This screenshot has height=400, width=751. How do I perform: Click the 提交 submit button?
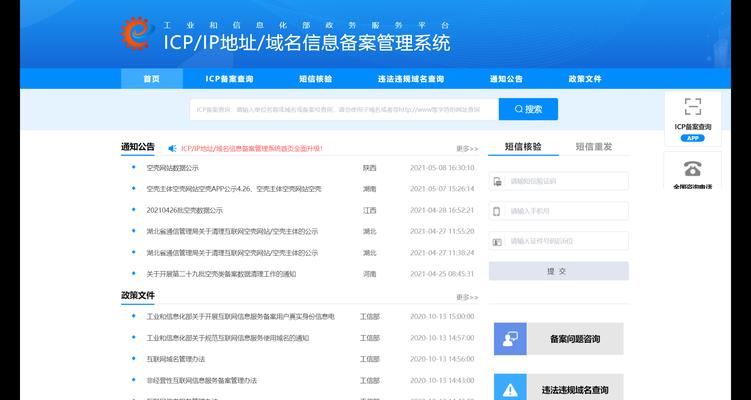[x=558, y=271]
